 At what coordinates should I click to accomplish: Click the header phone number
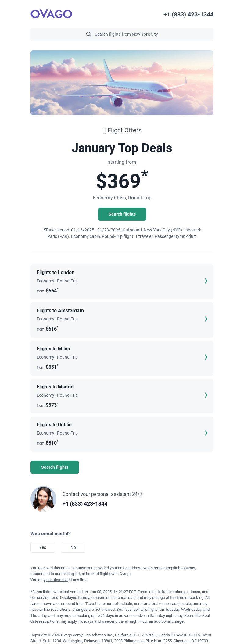[188, 14]
